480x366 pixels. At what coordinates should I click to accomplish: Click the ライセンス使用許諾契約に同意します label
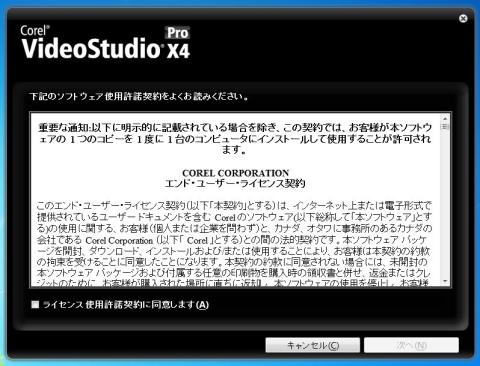click(126, 305)
